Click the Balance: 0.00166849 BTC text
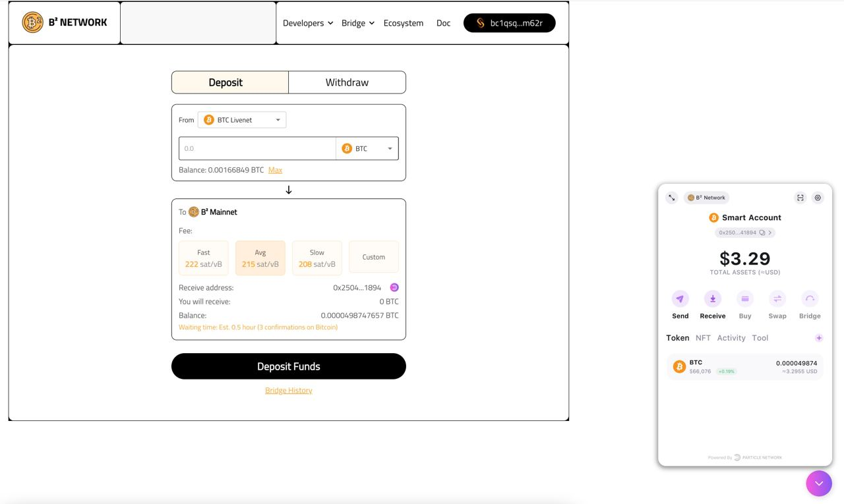This screenshot has height=504, width=844. pos(221,170)
